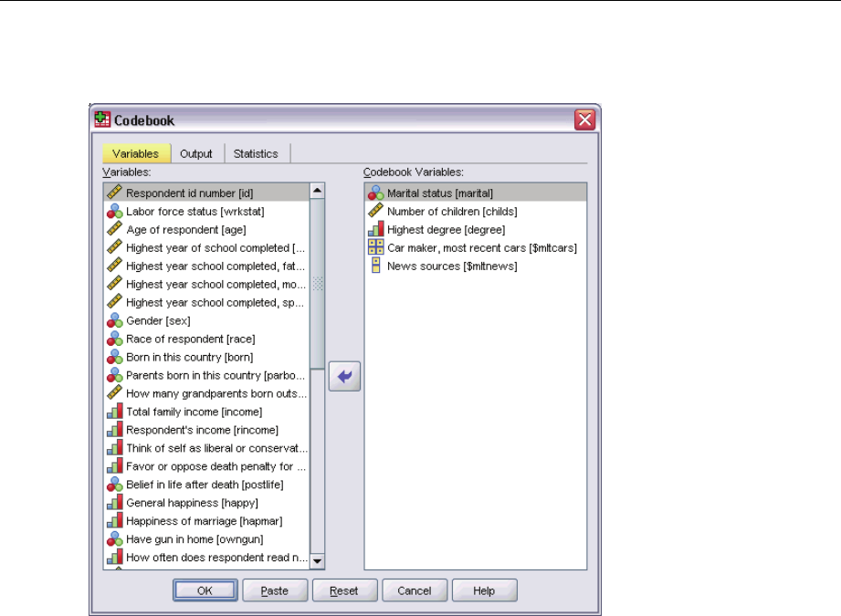The image size is (841, 616).
Task: Select 'Highest year of school completed [...' row
Action: point(207,247)
